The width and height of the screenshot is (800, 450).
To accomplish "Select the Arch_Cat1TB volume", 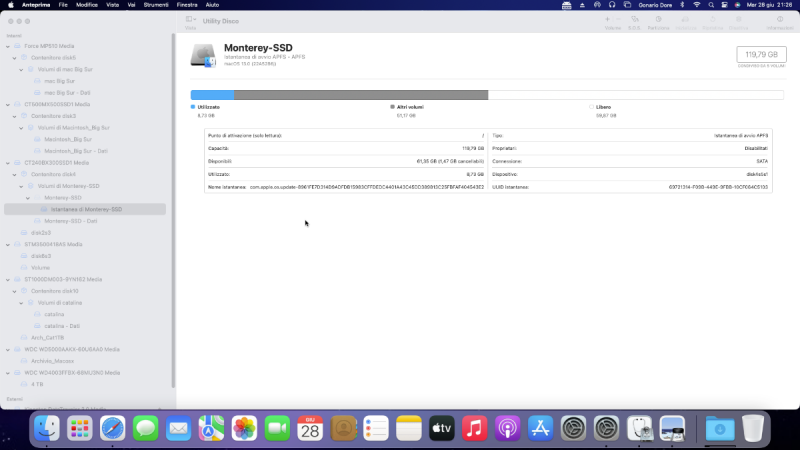I will (47, 338).
